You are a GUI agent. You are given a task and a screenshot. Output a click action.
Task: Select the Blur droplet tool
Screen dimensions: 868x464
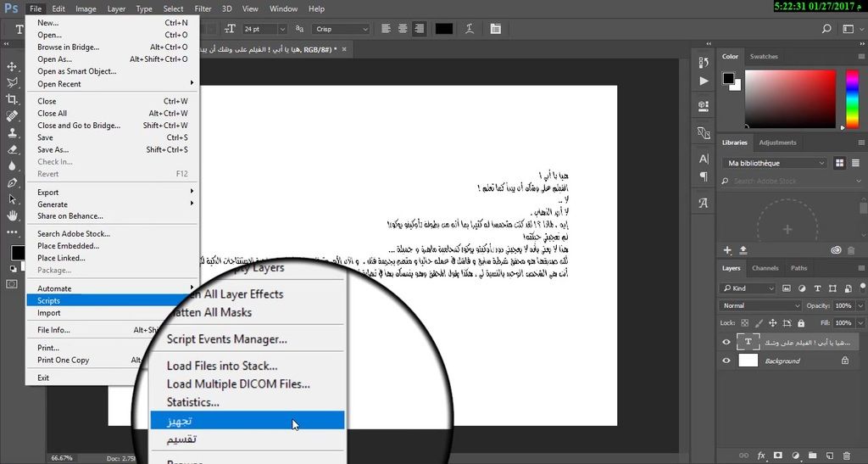tap(12, 166)
